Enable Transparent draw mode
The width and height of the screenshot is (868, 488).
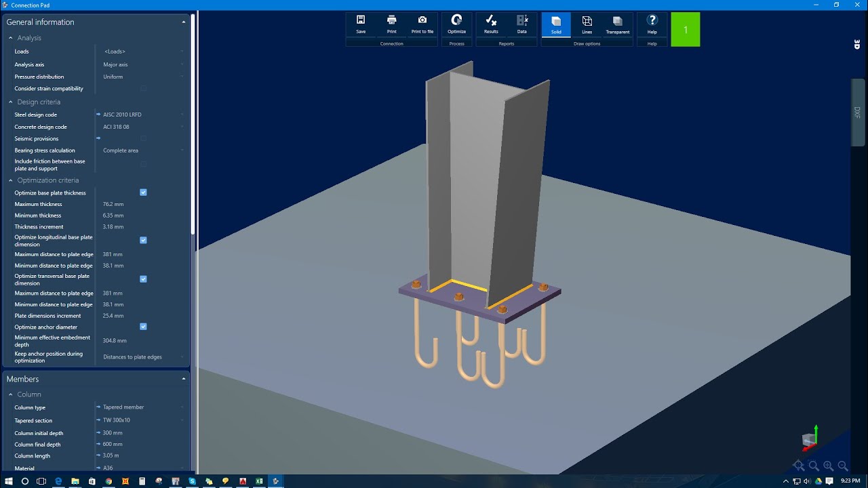click(x=617, y=24)
